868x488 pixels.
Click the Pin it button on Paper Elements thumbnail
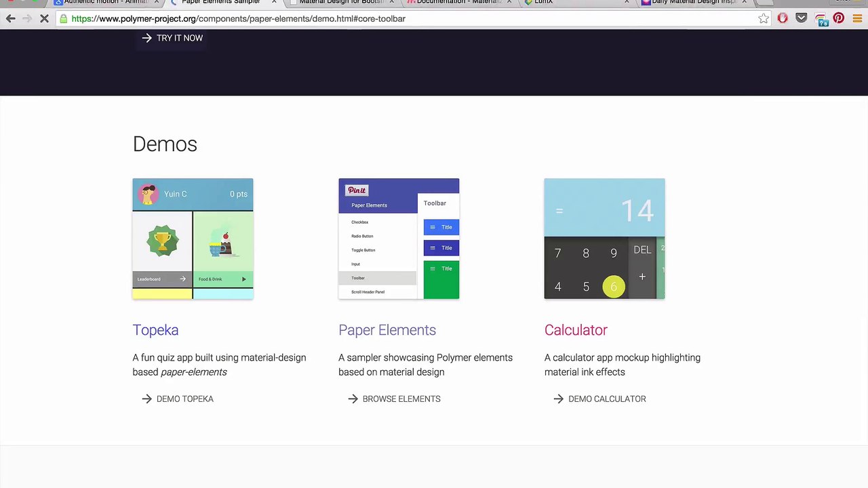[x=357, y=190]
